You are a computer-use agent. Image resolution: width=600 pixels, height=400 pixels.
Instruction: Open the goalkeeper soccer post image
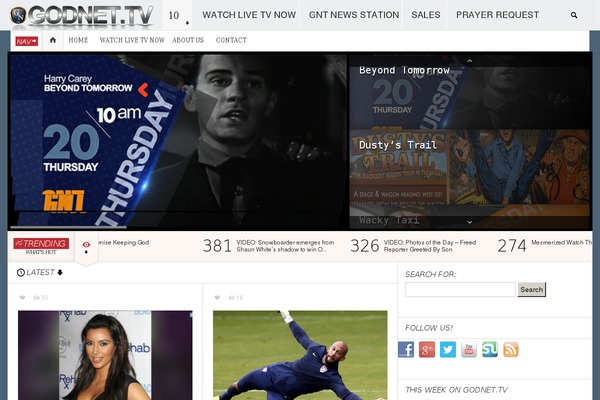click(300, 355)
